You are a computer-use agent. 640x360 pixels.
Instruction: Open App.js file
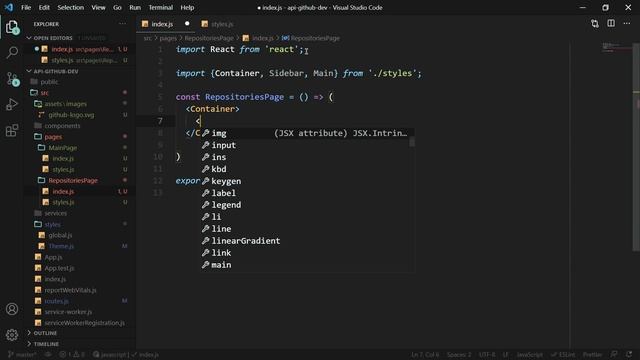point(53,257)
